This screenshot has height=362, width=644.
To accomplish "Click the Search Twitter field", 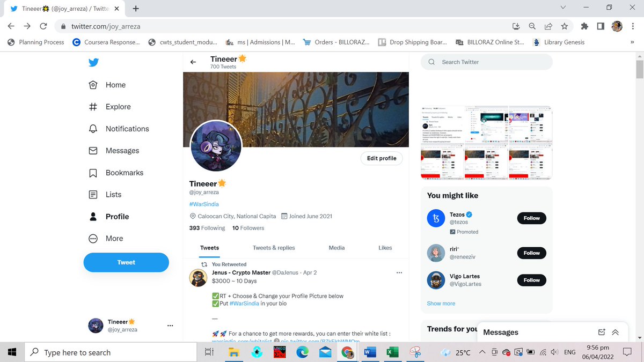I will point(487,62).
